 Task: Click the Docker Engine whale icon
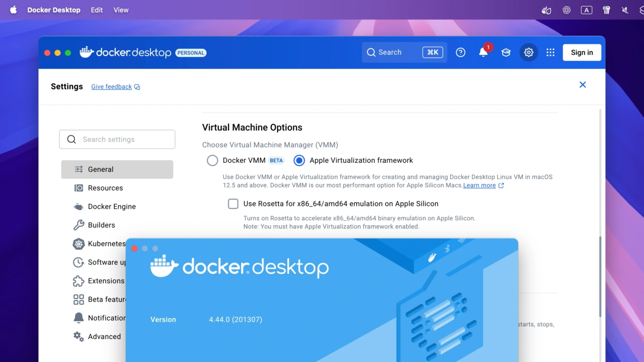78,207
